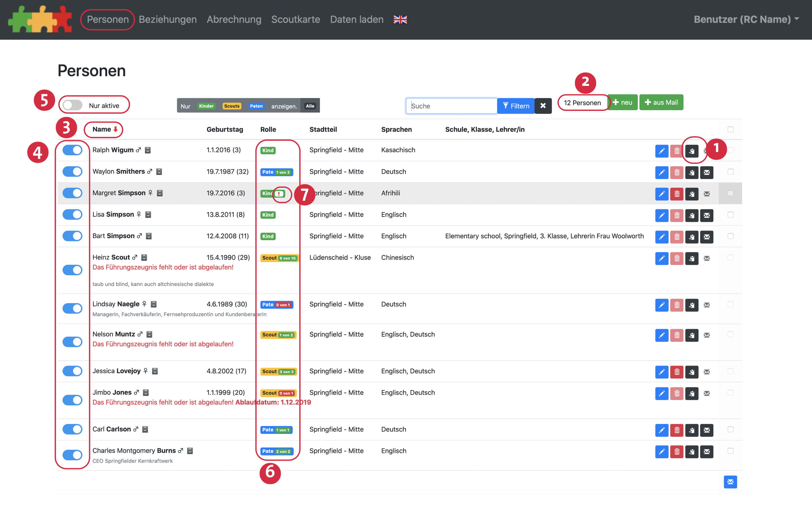
Task: Click the dark copy icon for Lisa Simpson's row
Action: pos(692,215)
